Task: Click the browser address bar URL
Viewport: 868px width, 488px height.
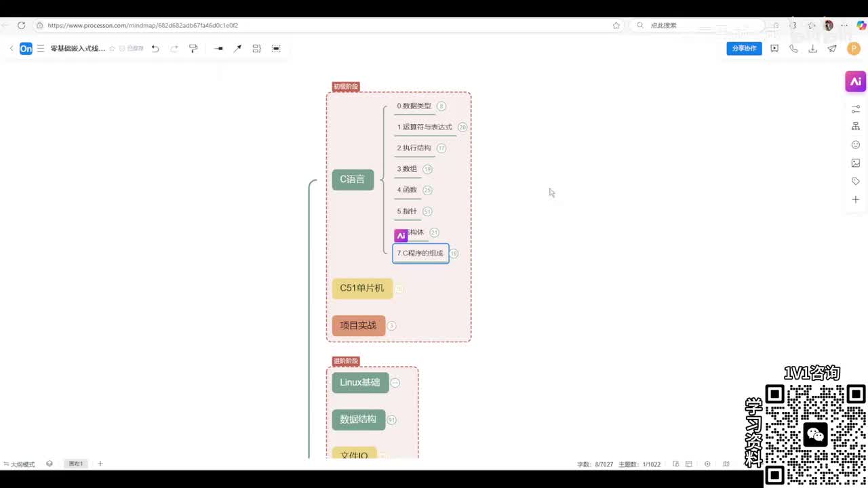Action: [142, 26]
